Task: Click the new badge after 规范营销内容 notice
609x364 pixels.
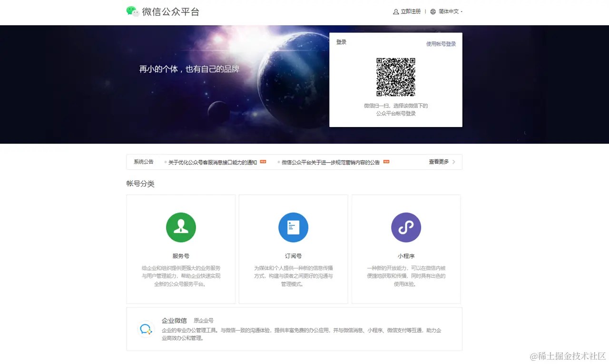Action: pyautogui.click(x=386, y=162)
